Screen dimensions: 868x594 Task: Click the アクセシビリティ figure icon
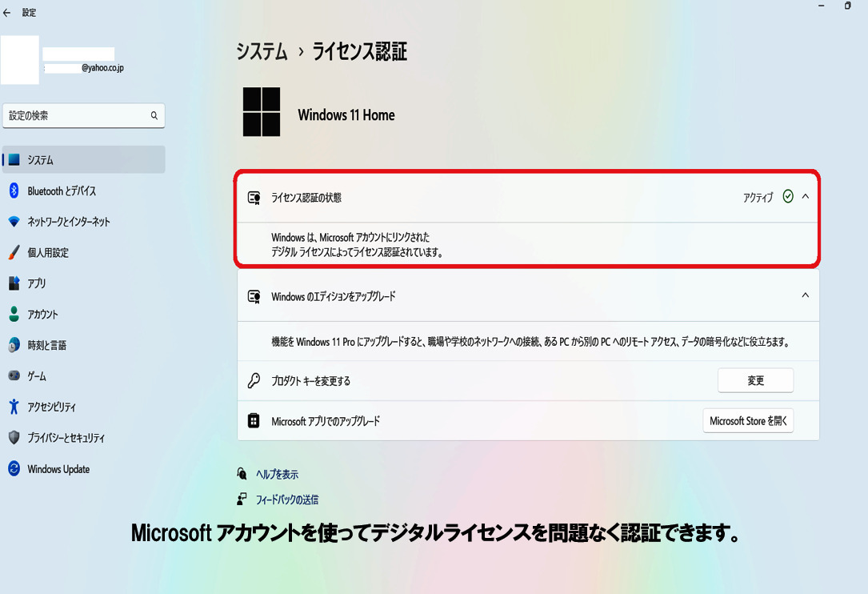coord(14,407)
